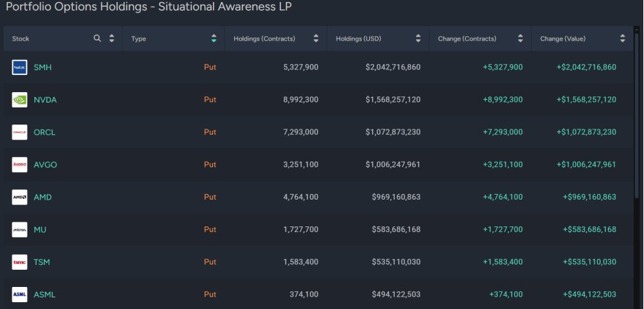Image resolution: width=644 pixels, height=309 pixels.
Task: Sort by Change (Value) arrows
Action: [x=623, y=39]
